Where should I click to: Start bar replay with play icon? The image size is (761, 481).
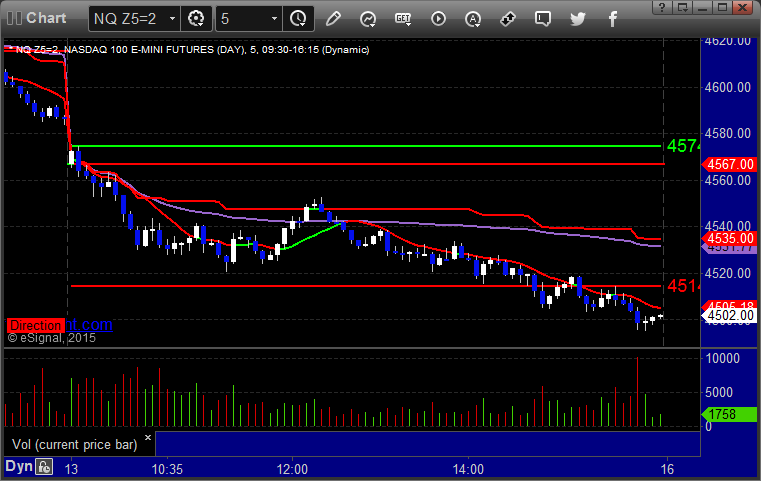point(438,19)
